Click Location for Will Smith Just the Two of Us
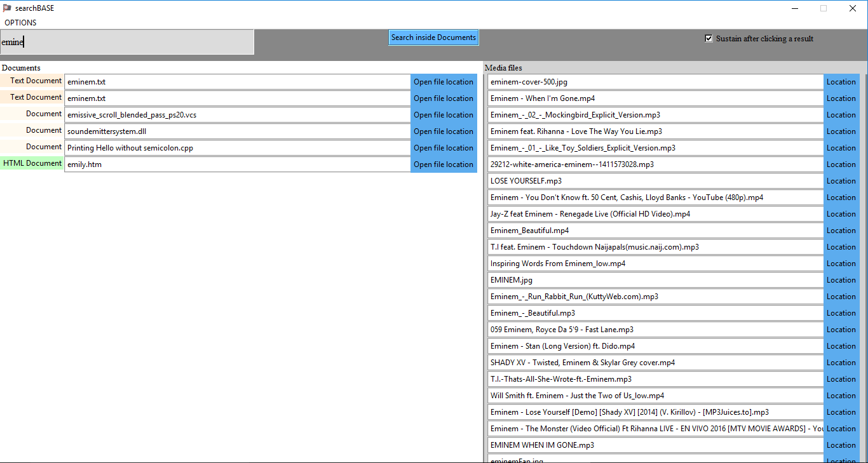This screenshot has height=463, width=868. tap(841, 396)
